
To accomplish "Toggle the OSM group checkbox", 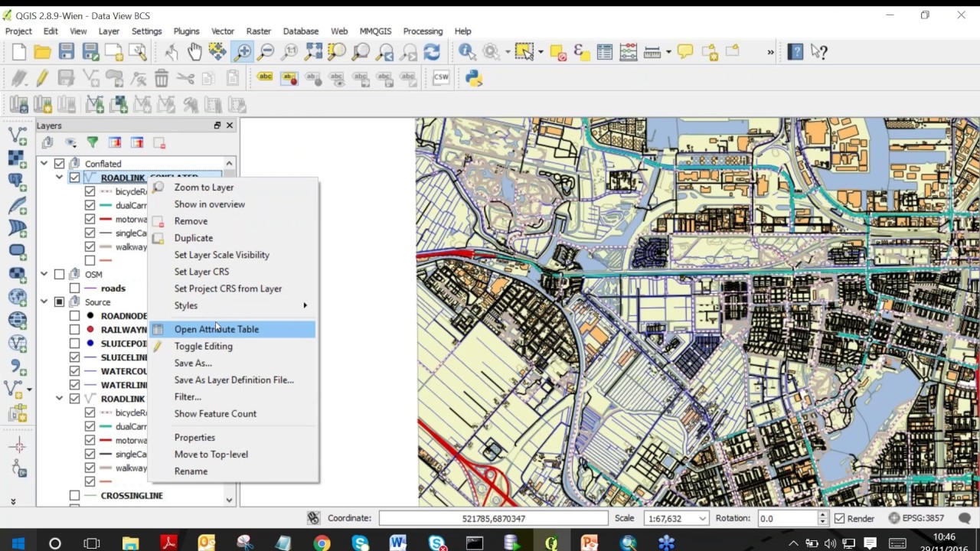I will (59, 274).
